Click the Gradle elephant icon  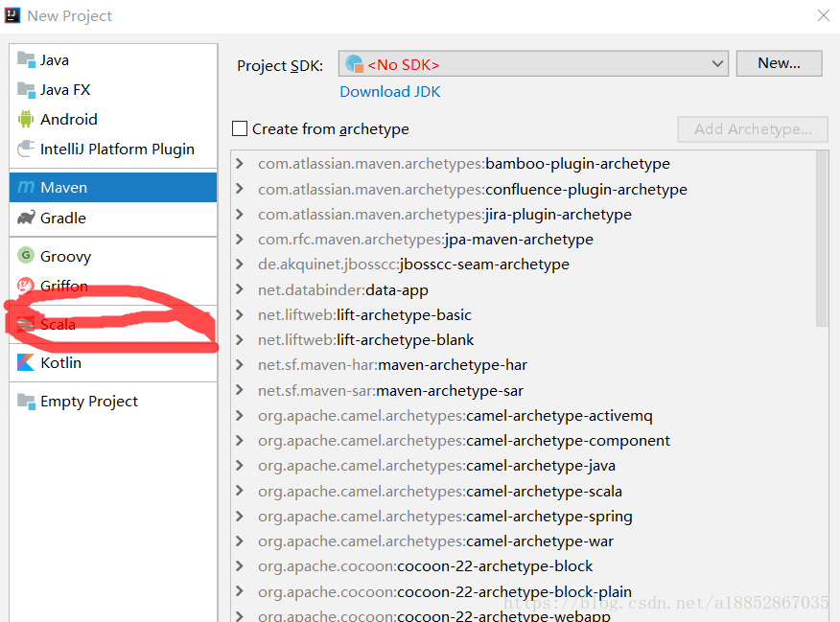click(x=26, y=218)
